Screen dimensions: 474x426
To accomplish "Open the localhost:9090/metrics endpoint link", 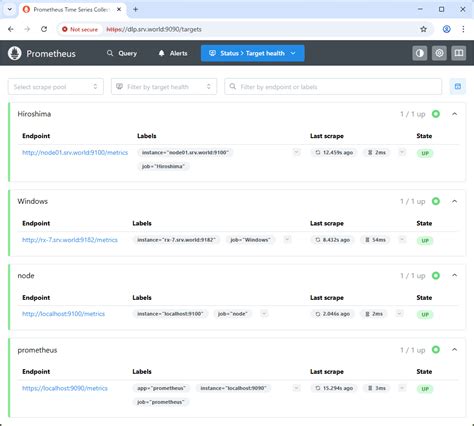I will click(65, 388).
